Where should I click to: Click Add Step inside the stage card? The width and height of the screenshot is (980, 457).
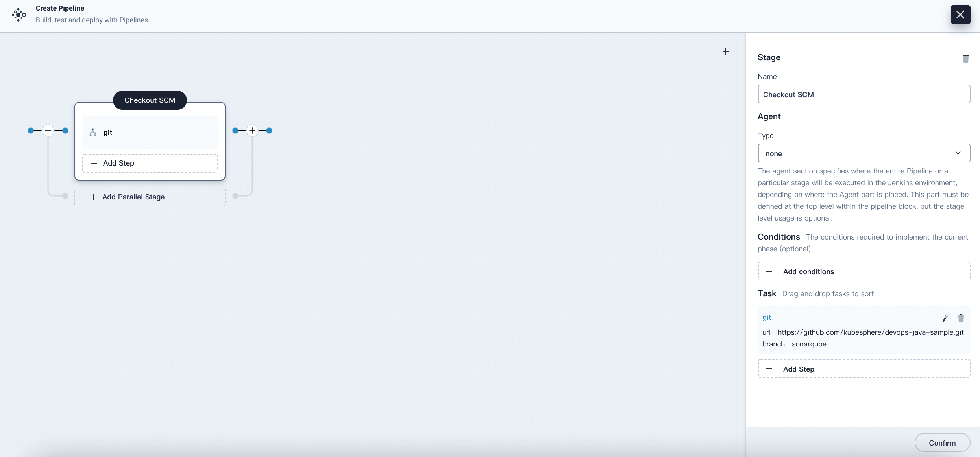coord(150,163)
